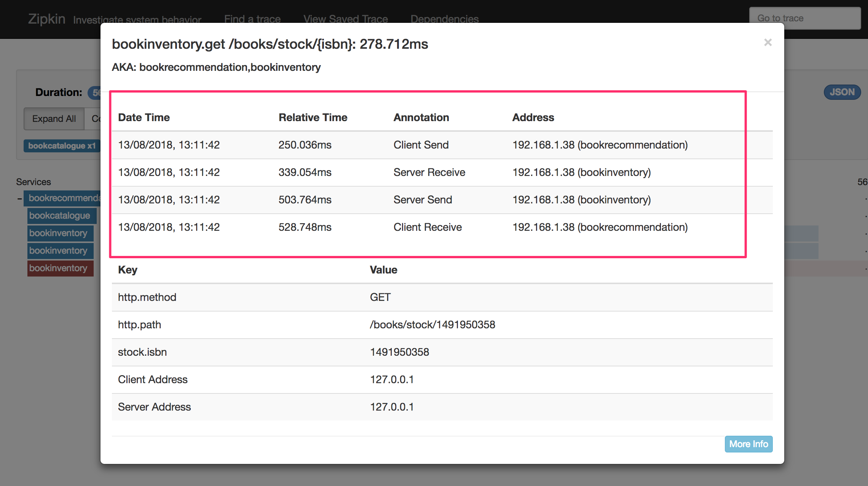Click the Client Address value 127.0.0.1
Screen dimensions: 868x486
click(x=392, y=379)
